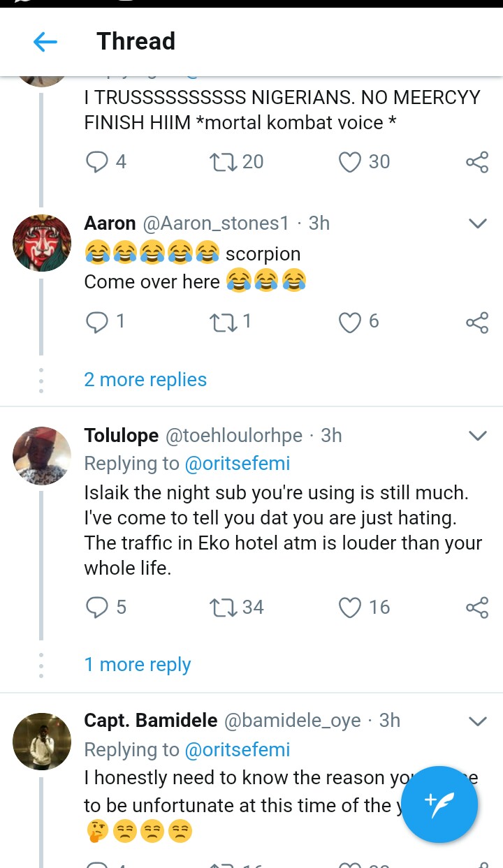Like Aaron's scorpion tweet

(x=349, y=321)
